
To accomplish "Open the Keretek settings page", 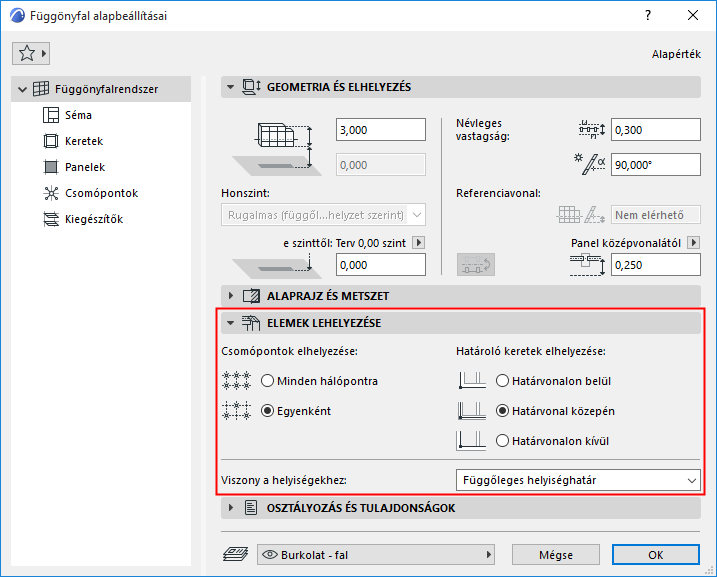I will pyautogui.click(x=84, y=141).
